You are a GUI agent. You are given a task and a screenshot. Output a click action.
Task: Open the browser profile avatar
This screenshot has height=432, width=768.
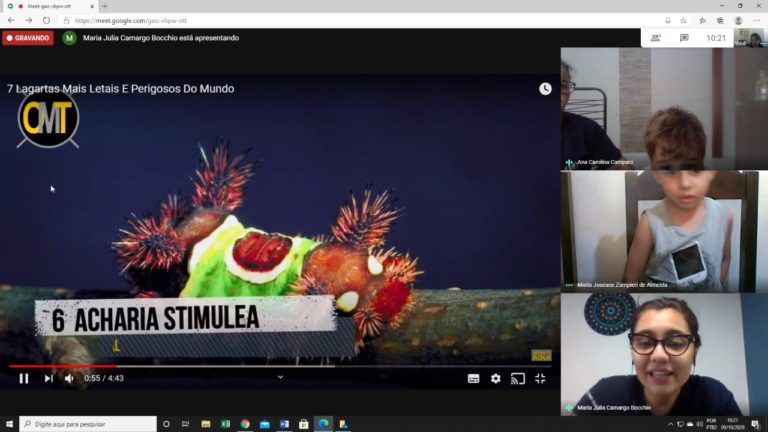(739, 21)
